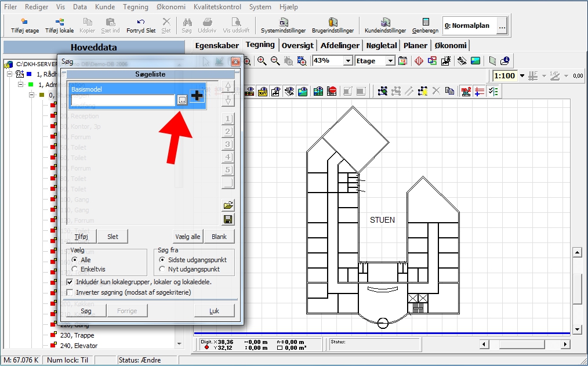
Task: Click the red diamond mirror icon
Action: pyautogui.click(x=419, y=61)
